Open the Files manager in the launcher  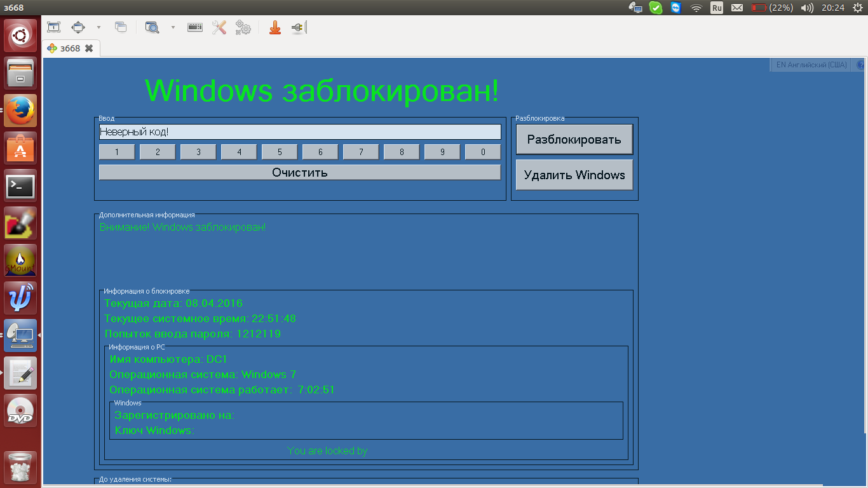click(x=20, y=73)
